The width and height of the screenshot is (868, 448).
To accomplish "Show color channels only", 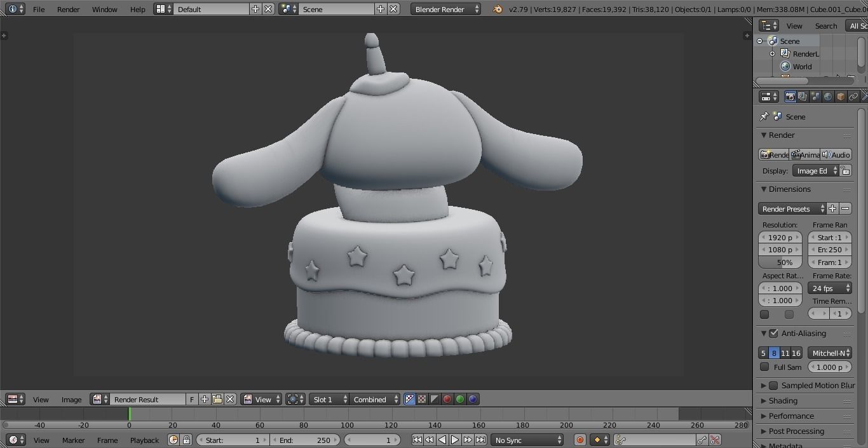I will tap(422, 399).
